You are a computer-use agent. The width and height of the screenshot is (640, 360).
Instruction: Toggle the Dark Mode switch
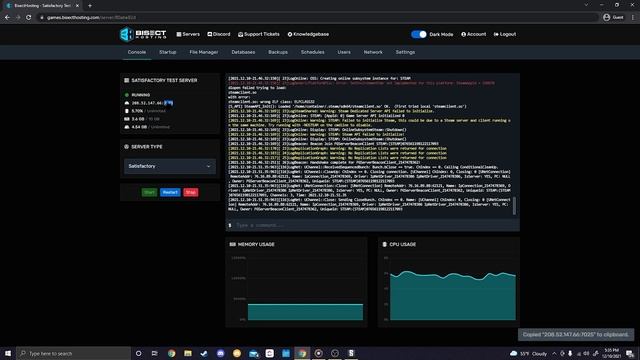point(418,34)
